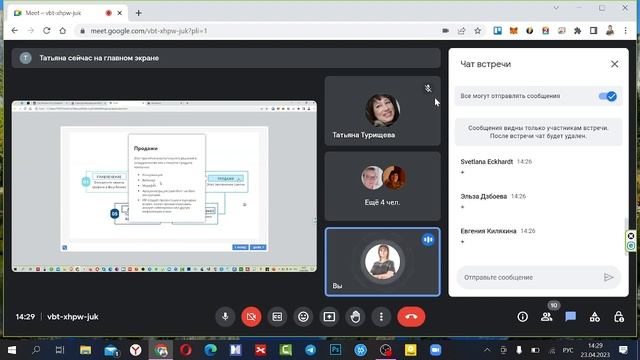Open the Windows Start menu
640x360 pixels.
(12, 350)
